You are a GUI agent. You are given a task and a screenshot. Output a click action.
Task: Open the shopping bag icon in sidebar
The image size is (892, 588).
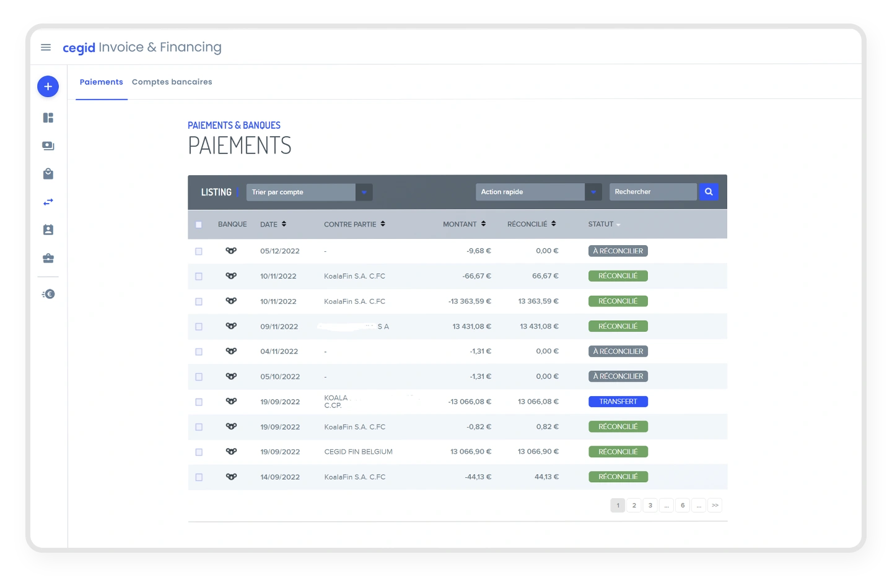click(48, 174)
